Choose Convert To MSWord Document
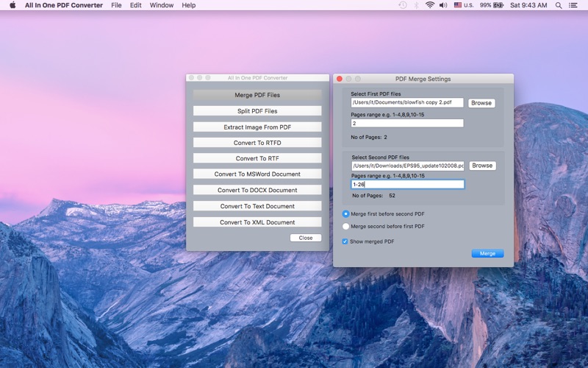588x368 pixels. click(257, 174)
